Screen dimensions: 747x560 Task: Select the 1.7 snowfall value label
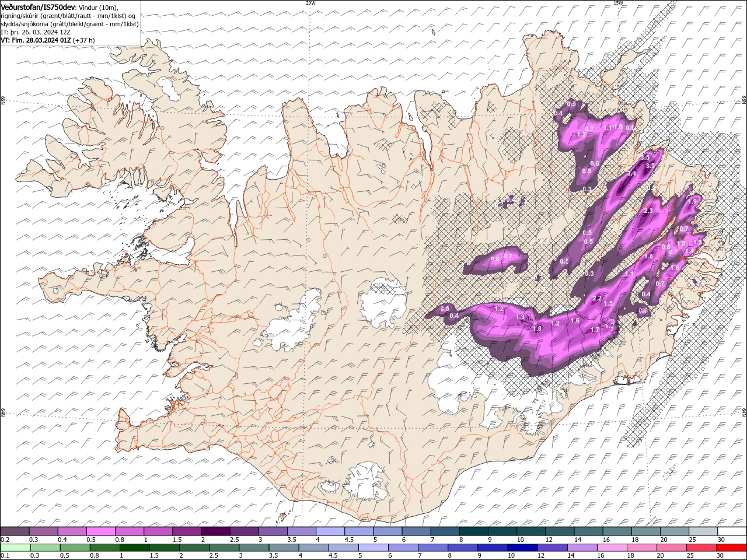pyautogui.click(x=595, y=330)
